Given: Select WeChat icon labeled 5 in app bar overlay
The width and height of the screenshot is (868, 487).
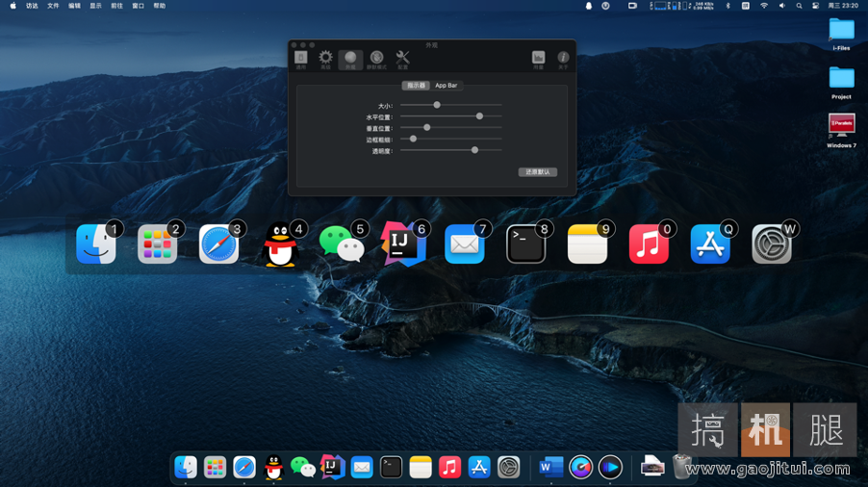Looking at the screenshot, I should [343, 244].
